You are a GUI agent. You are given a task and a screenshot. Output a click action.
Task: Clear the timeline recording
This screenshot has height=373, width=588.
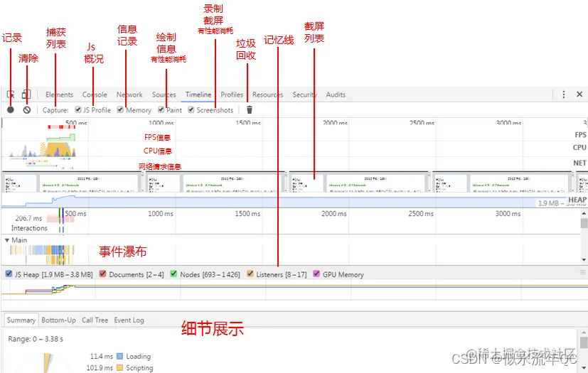(26, 110)
